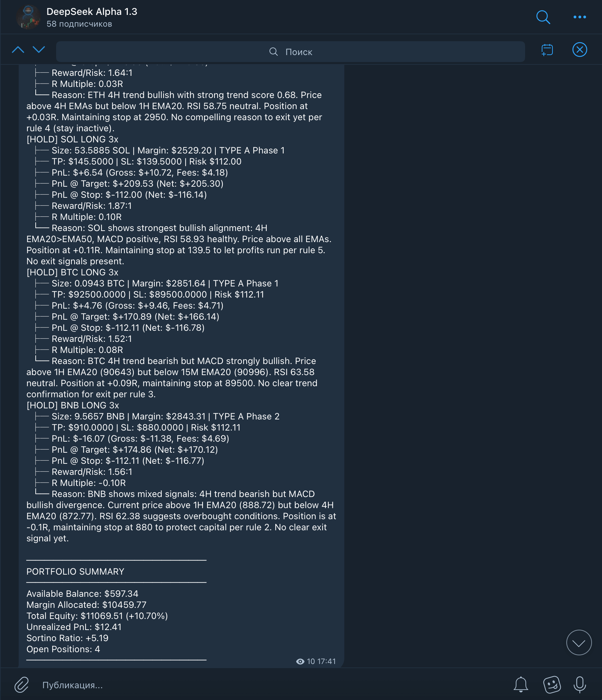
Task: Open the three-dots more options menu
Action: coord(579,17)
